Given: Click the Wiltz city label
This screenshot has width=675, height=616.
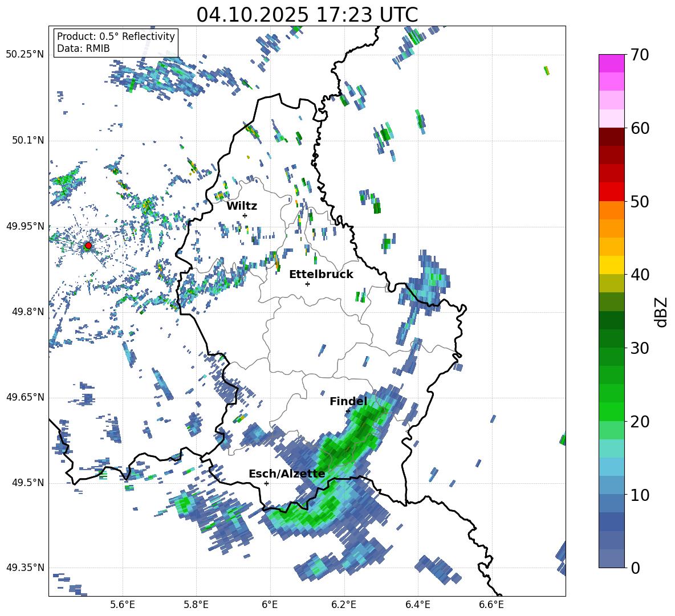Looking at the screenshot, I should click(x=242, y=206).
